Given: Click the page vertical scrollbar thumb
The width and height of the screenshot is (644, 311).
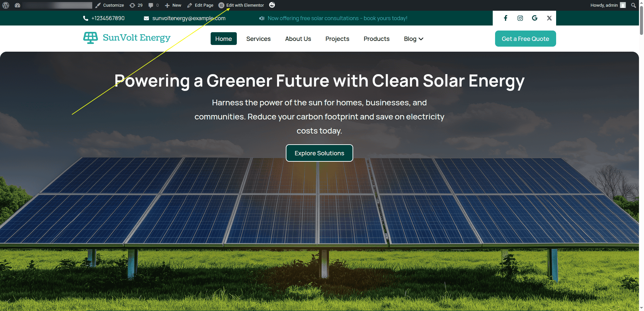Looking at the screenshot, I should pyautogui.click(x=641, y=20).
